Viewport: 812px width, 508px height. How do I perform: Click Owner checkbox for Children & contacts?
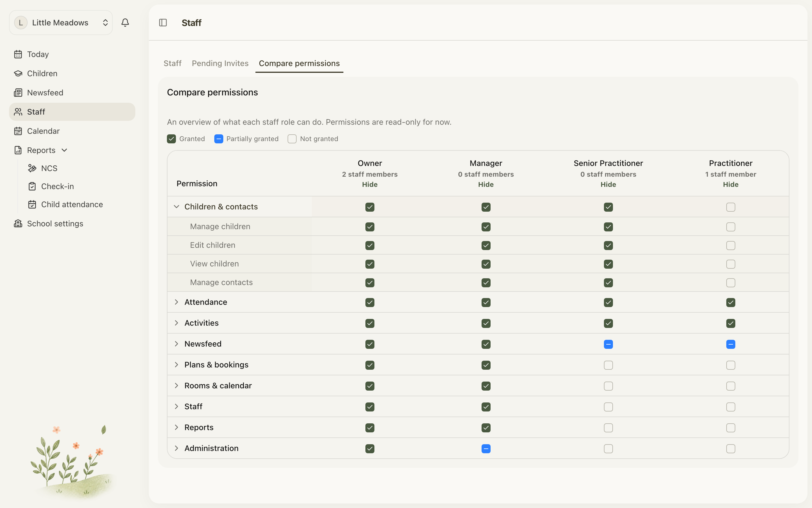click(370, 207)
